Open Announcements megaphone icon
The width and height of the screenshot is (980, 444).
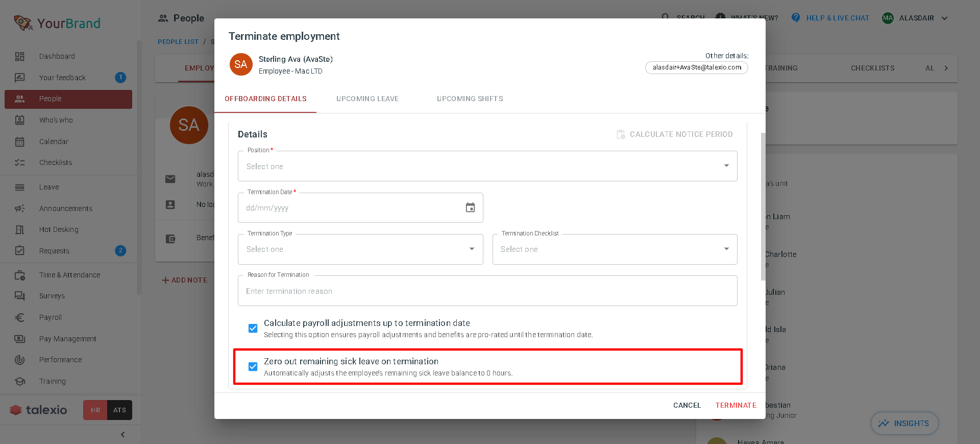tap(19, 208)
